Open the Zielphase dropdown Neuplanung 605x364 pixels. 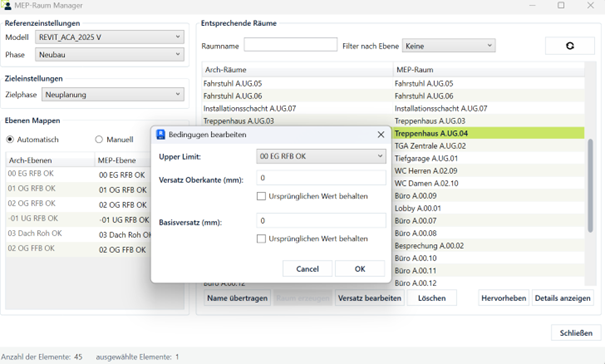(113, 94)
